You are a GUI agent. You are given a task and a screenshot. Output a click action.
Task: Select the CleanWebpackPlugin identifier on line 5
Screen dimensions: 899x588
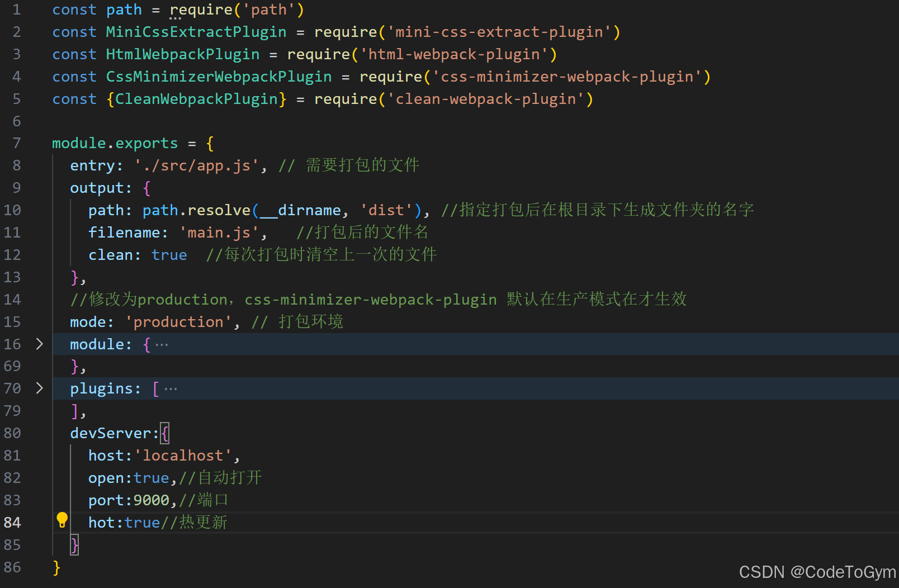[197, 98]
